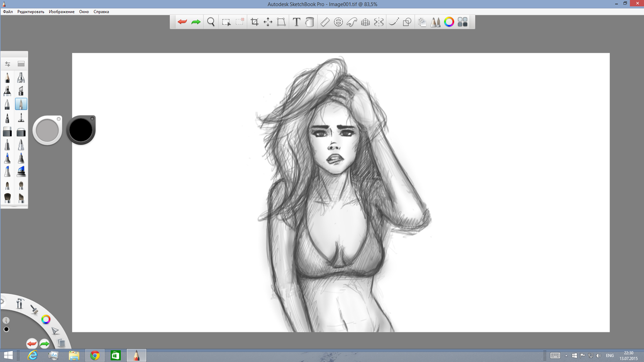The height and width of the screenshot is (362, 644).
Task: Open the Окно menu
Action: click(84, 12)
